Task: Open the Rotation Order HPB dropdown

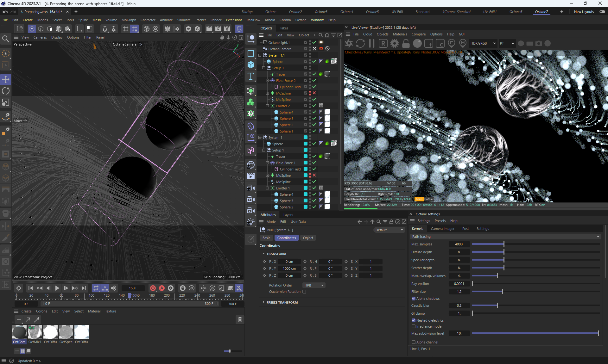Action: pos(314,285)
